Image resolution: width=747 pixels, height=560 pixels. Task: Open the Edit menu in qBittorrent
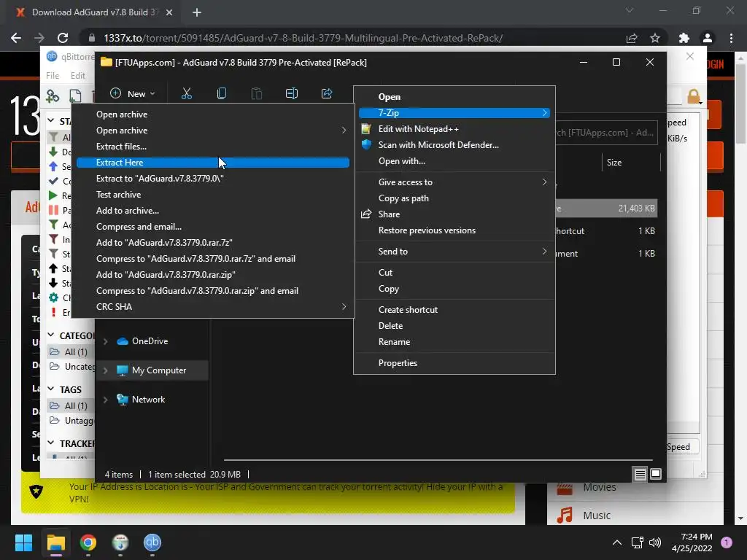click(77, 75)
